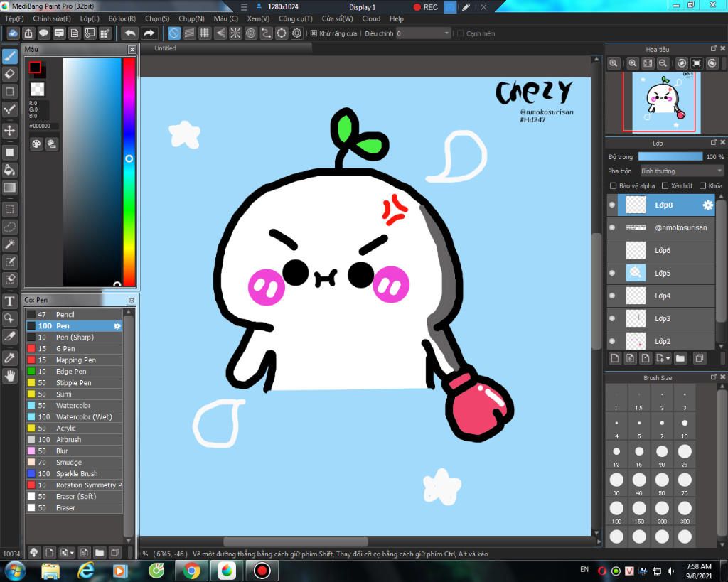This screenshot has width=728, height=582.
Task: Select the Magic Wand tool
Action: point(9,244)
